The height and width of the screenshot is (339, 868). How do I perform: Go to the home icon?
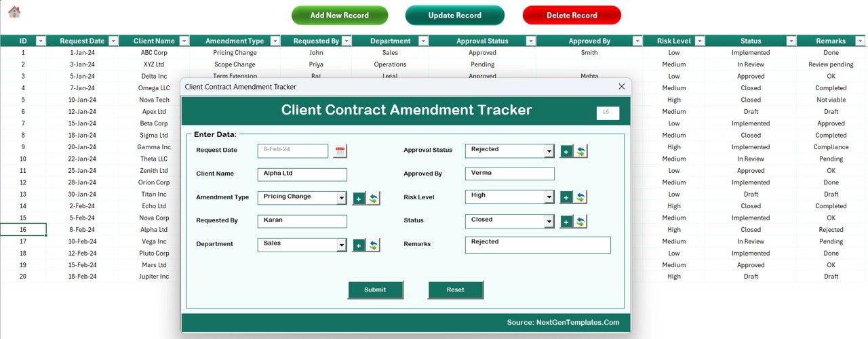tap(14, 12)
